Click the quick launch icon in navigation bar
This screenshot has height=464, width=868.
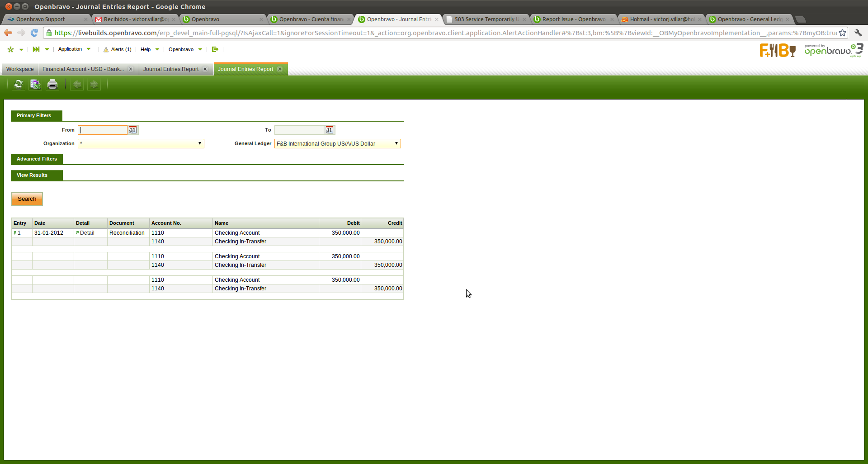tap(36, 49)
